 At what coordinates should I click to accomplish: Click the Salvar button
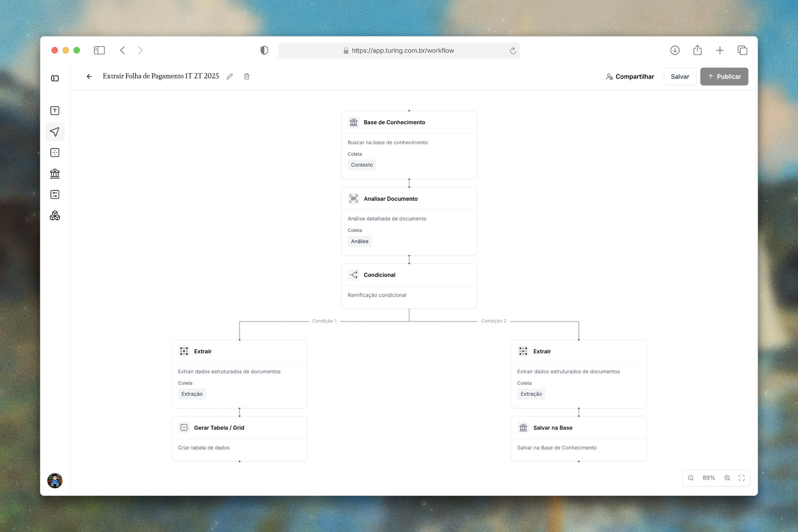(x=680, y=76)
